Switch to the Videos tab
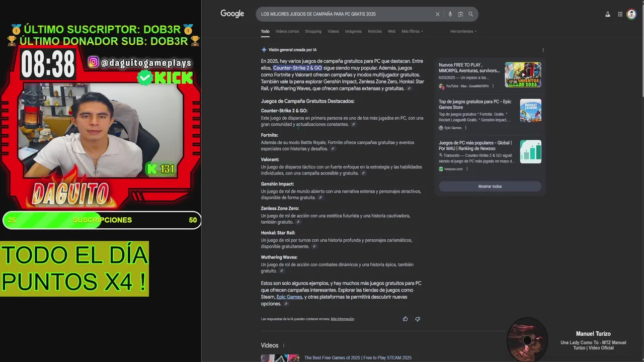 (x=333, y=31)
